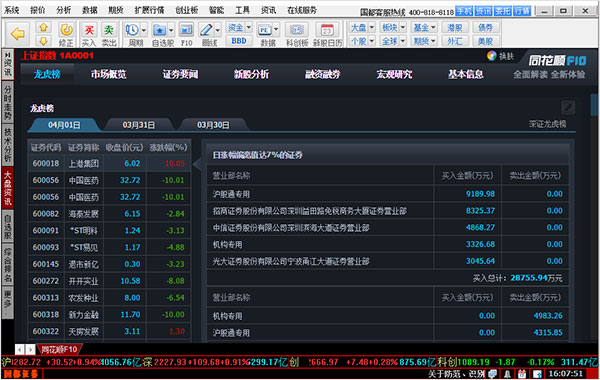Click the BBD button
The height and width of the screenshot is (380, 600).
click(239, 41)
